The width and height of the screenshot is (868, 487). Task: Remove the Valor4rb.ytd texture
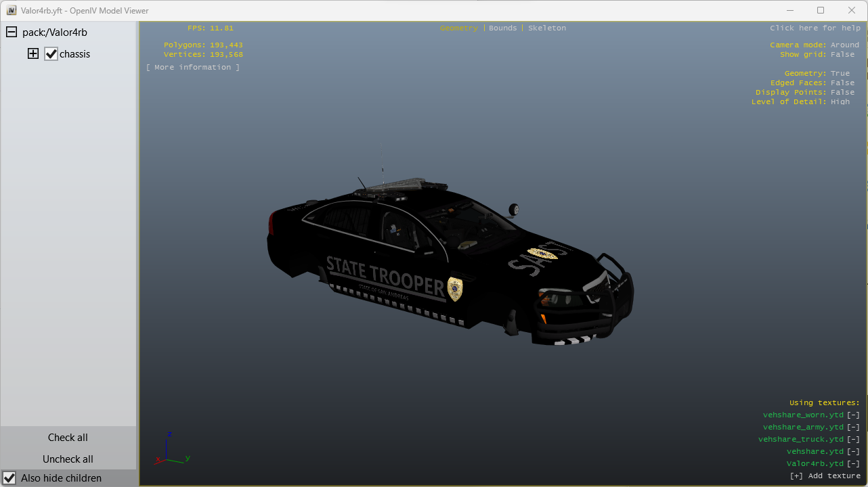853,464
